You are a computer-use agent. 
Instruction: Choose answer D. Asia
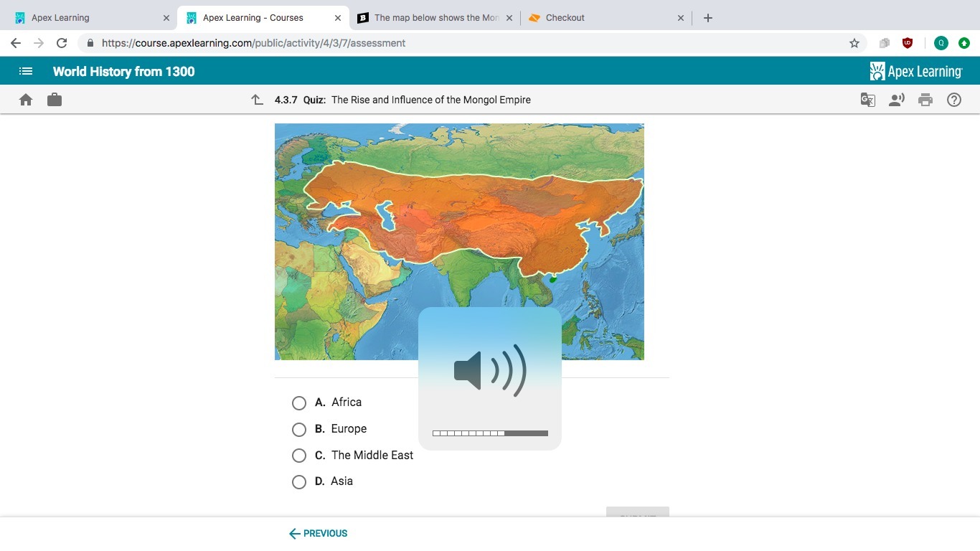tap(299, 482)
